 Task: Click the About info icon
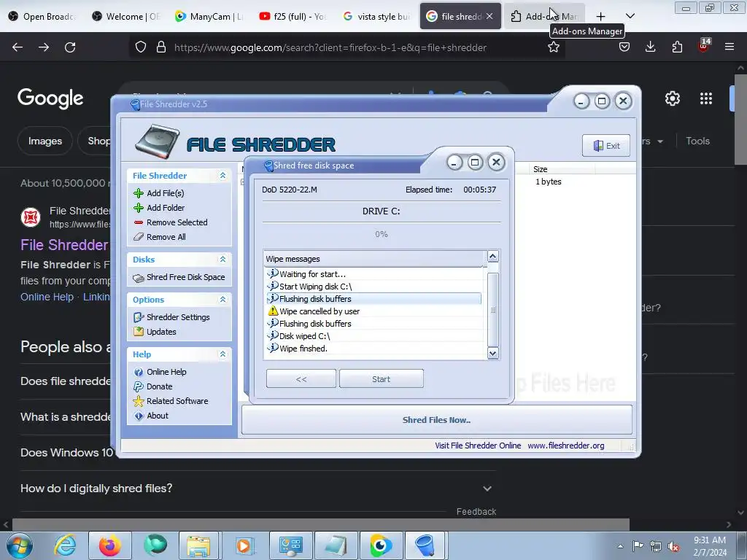tap(139, 416)
